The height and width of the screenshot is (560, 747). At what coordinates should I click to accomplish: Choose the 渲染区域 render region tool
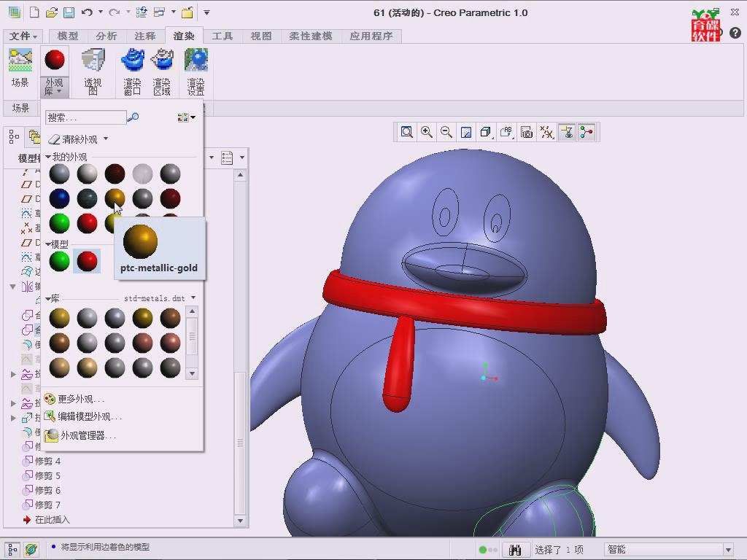[x=162, y=71]
